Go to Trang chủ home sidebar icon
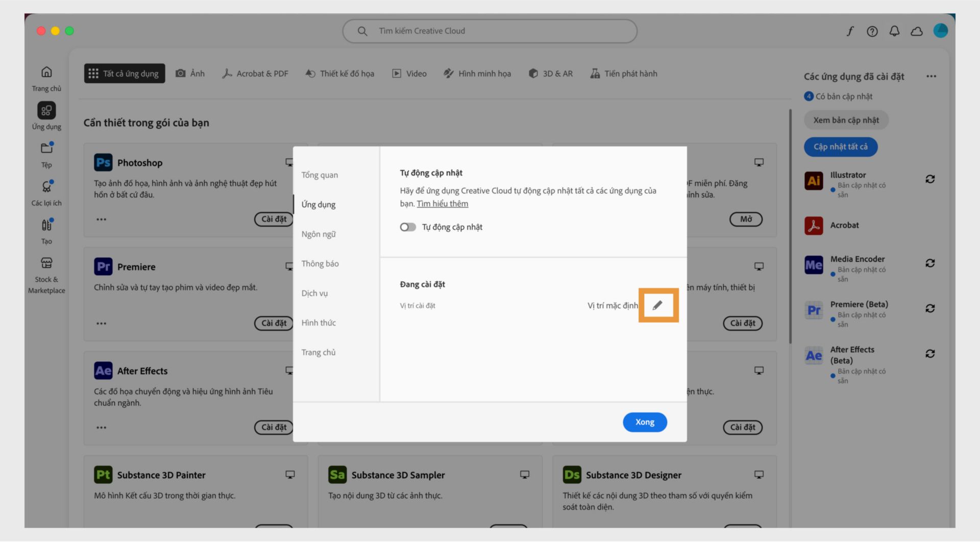The height and width of the screenshot is (542, 980). 46,79
